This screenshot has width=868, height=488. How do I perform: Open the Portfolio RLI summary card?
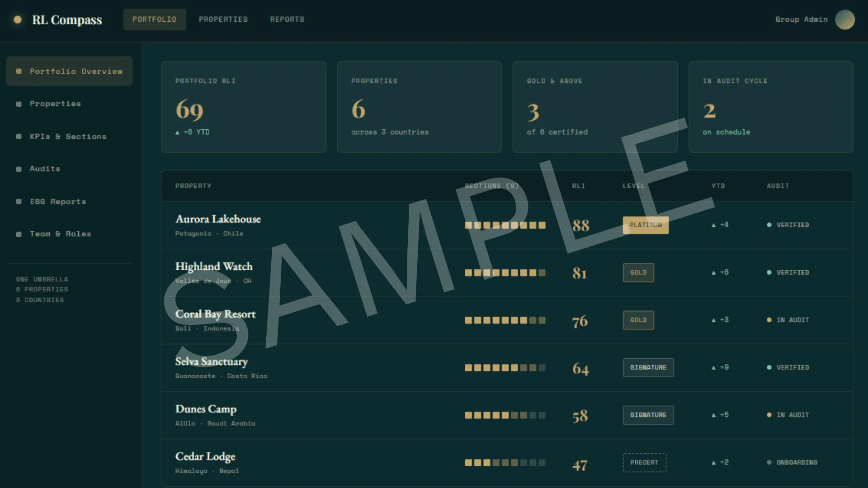(x=243, y=107)
